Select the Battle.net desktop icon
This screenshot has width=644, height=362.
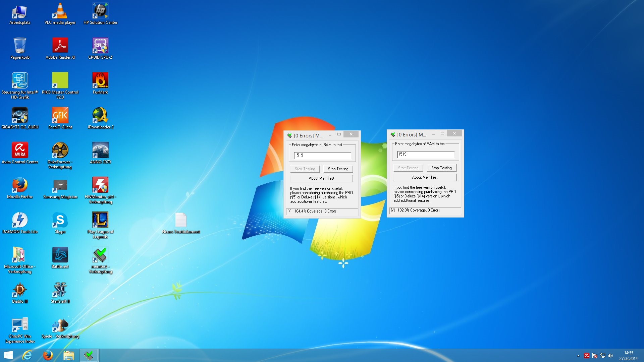click(x=60, y=255)
